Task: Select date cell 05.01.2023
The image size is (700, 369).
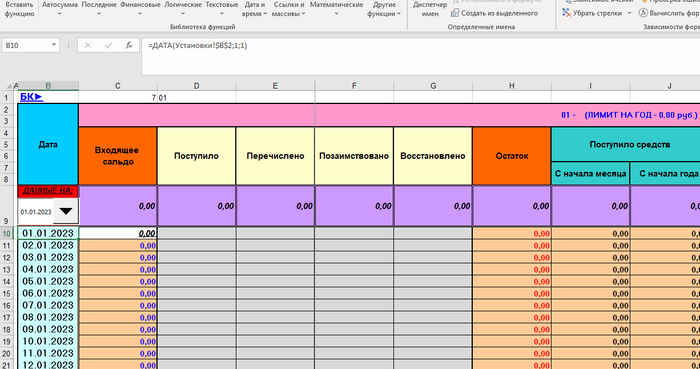Action: pyautogui.click(x=48, y=282)
